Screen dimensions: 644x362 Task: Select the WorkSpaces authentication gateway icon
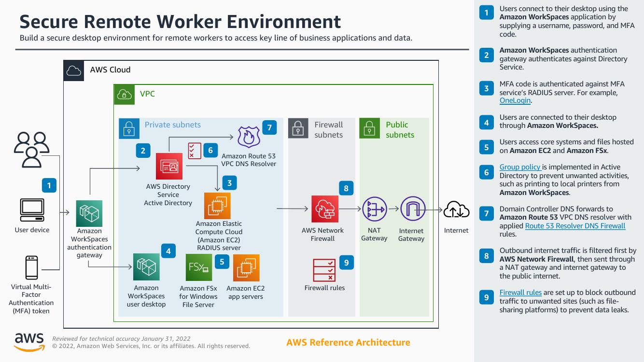click(89, 213)
